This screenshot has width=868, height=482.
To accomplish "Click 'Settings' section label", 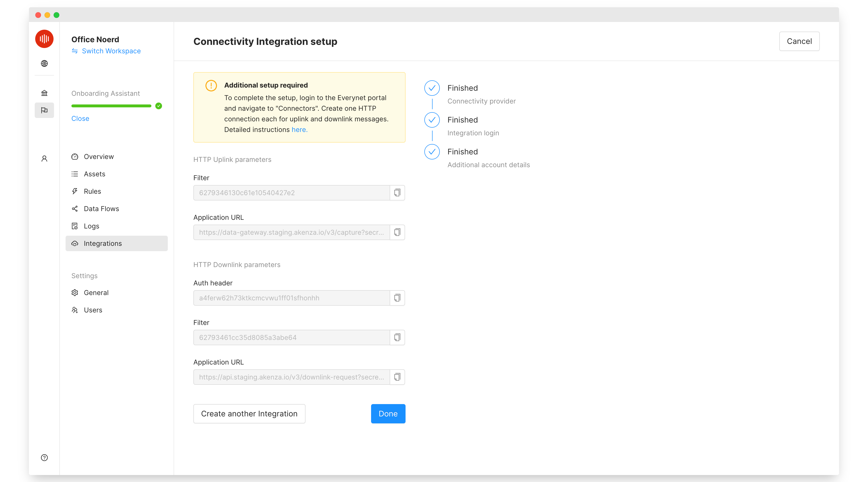I will (84, 276).
